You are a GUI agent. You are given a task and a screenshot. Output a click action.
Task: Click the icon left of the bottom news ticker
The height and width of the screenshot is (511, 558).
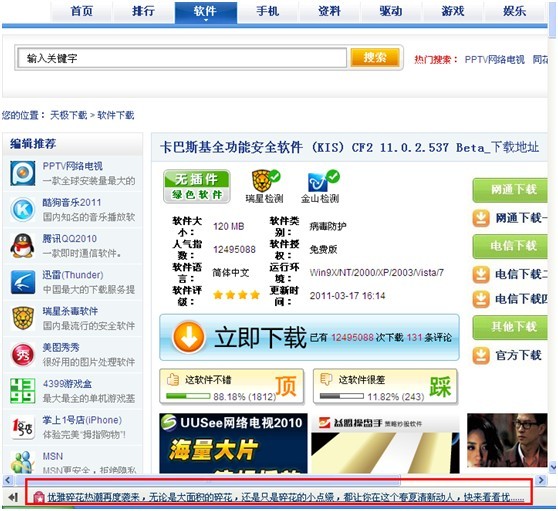(38, 497)
